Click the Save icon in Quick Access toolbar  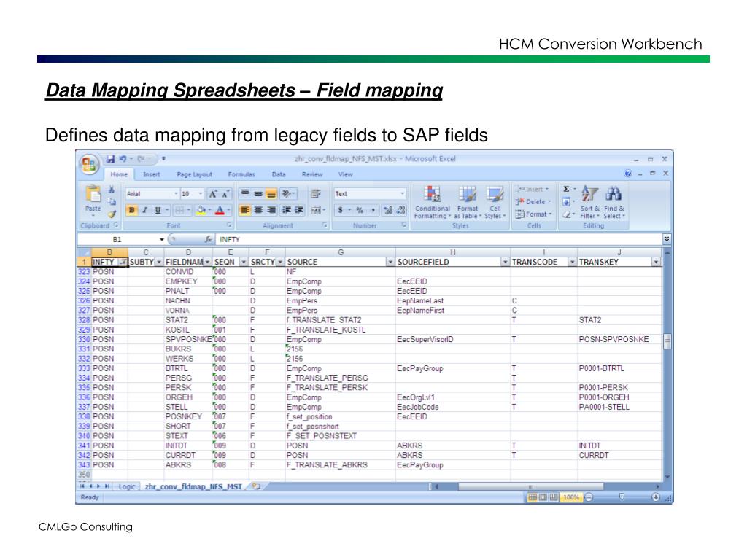click(x=111, y=158)
